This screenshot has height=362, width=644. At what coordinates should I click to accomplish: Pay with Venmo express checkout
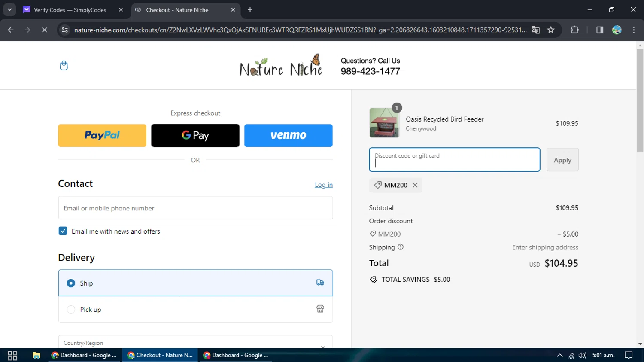pos(289,135)
